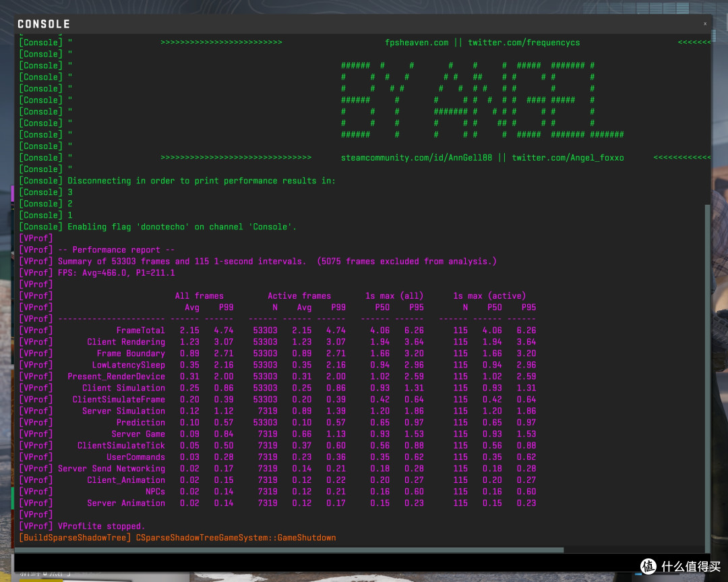This screenshot has width=728, height=582.
Task: Click the '1s max (all)' column header
Action: click(x=394, y=296)
